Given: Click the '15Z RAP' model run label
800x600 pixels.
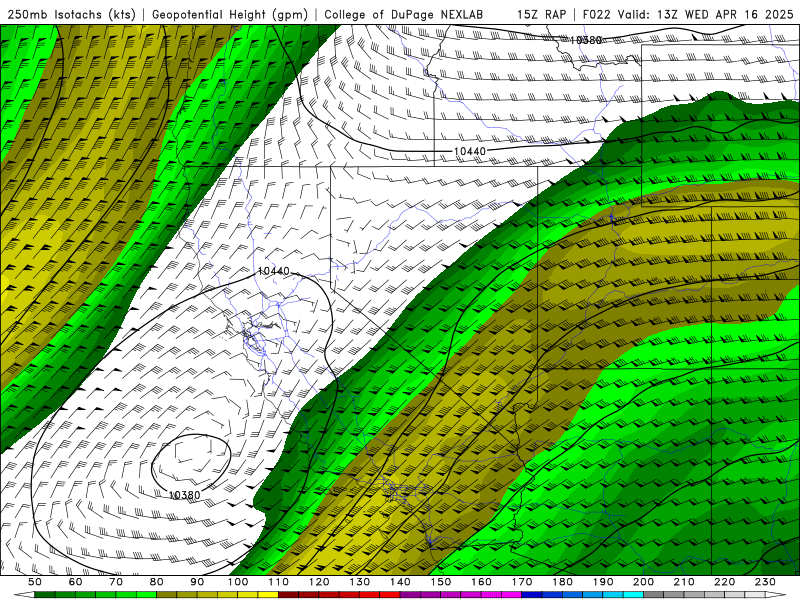Looking at the screenshot, I should 541,14.
